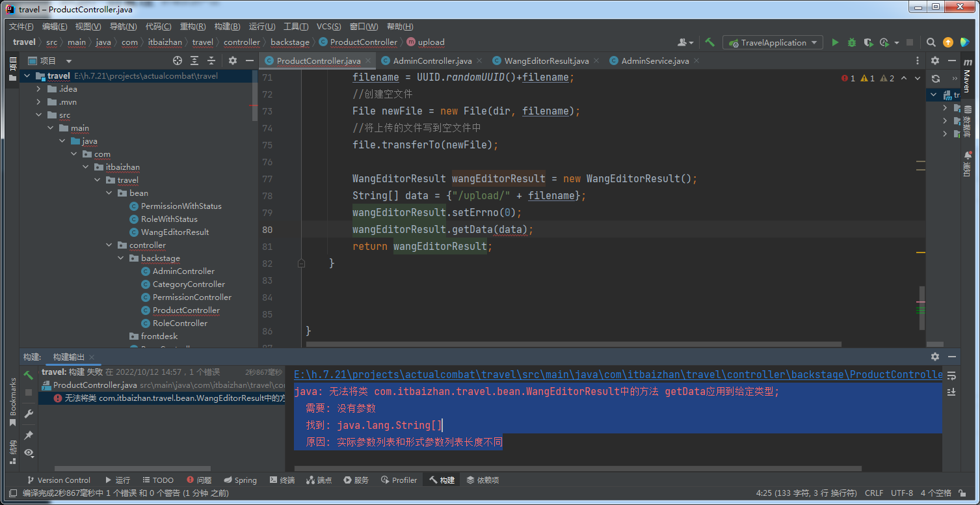Click the wrench icon in build panel
This screenshot has height=505, width=980.
click(x=29, y=414)
